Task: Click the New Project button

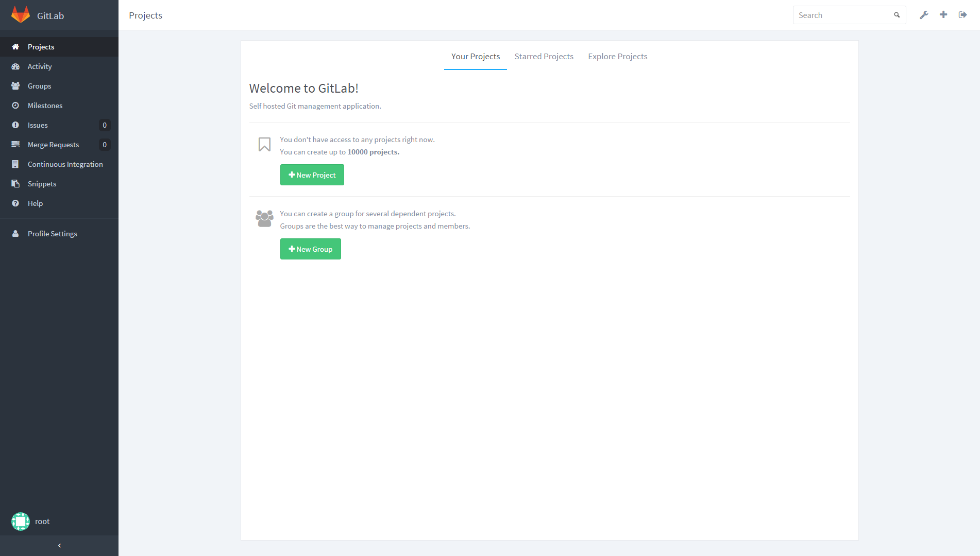Action: click(312, 175)
